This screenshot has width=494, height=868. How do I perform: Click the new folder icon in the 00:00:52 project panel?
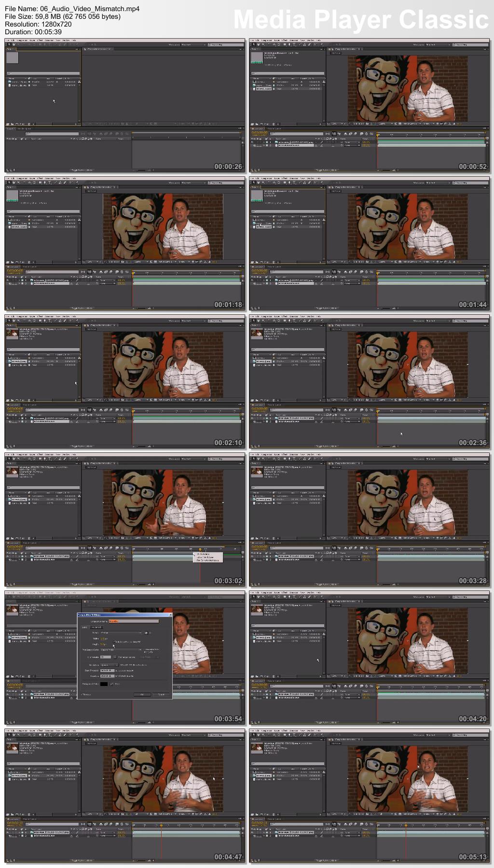click(x=257, y=124)
